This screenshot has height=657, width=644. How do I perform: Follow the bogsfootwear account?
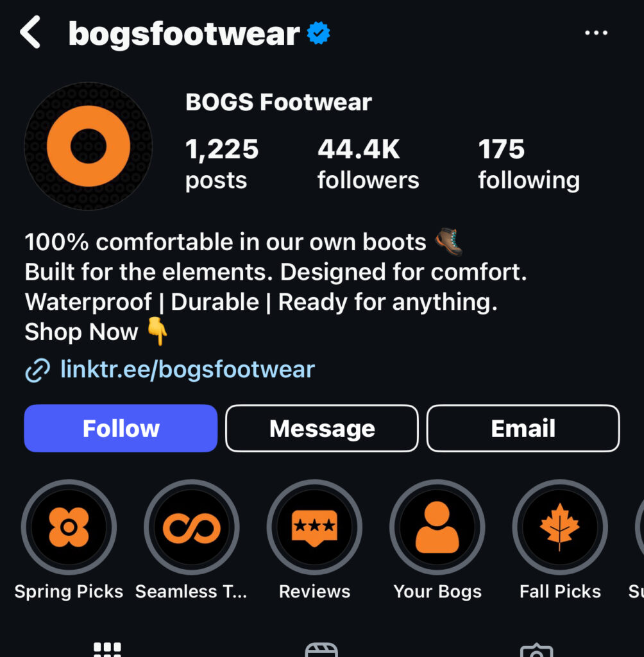pos(121,428)
